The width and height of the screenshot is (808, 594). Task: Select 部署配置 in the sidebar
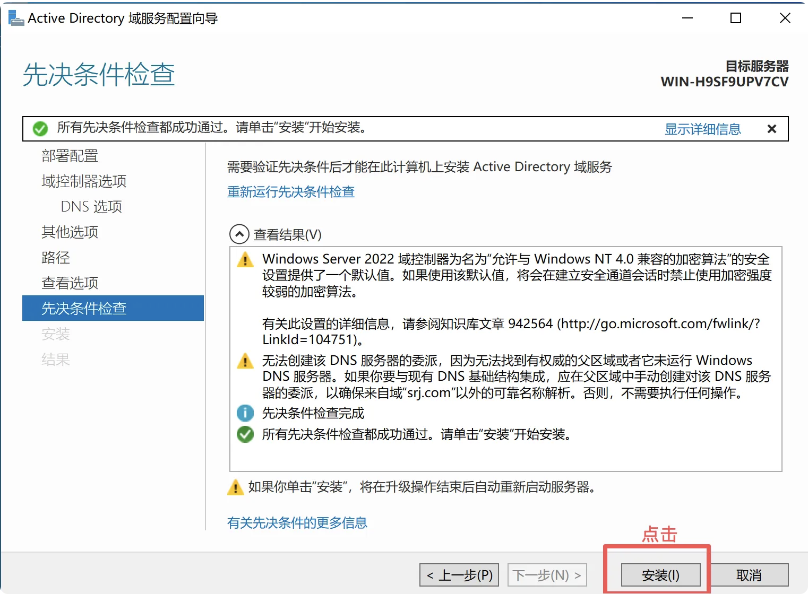(x=70, y=156)
